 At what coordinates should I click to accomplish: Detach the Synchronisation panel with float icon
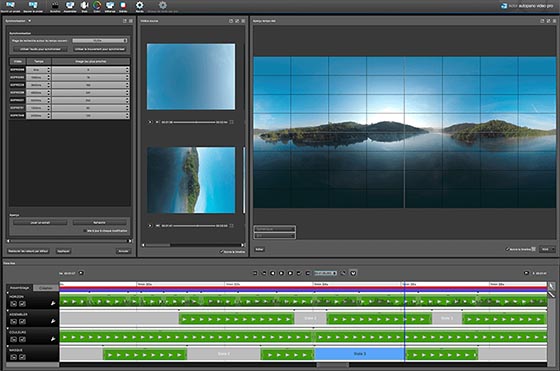coord(125,21)
